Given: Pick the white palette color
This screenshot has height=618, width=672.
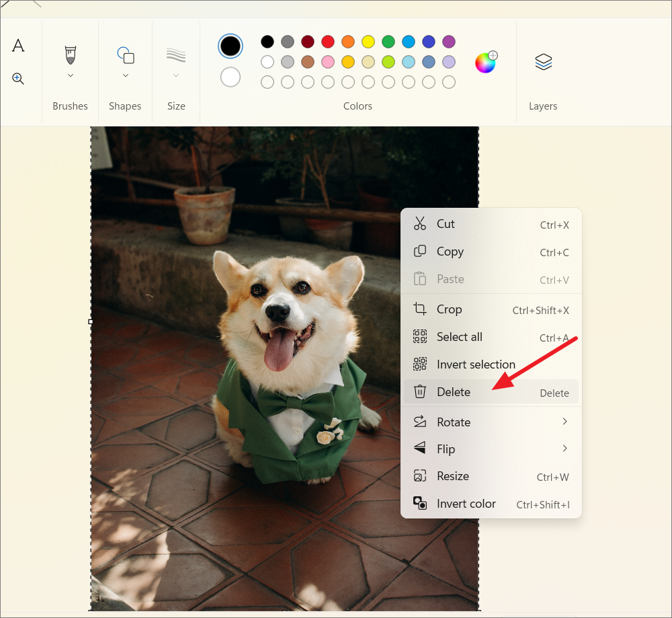Looking at the screenshot, I should pos(267,62).
